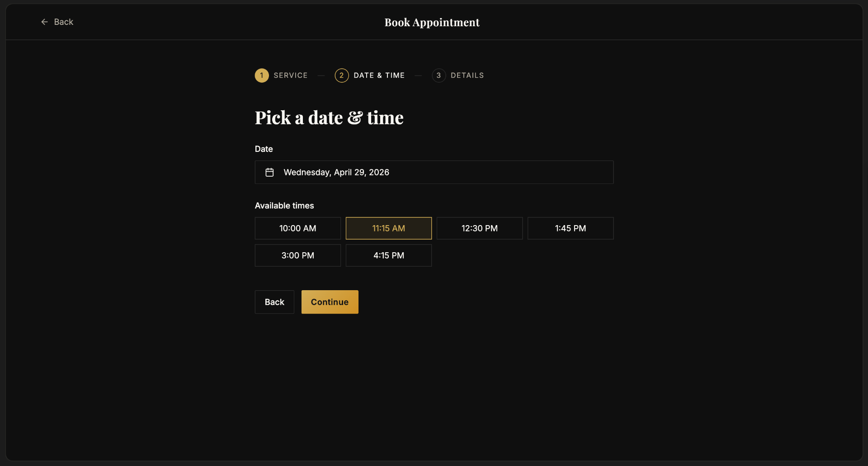Viewport: 868px width, 466px height.
Task: Click the 'Available times' label
Action: (x=284, y=206)
